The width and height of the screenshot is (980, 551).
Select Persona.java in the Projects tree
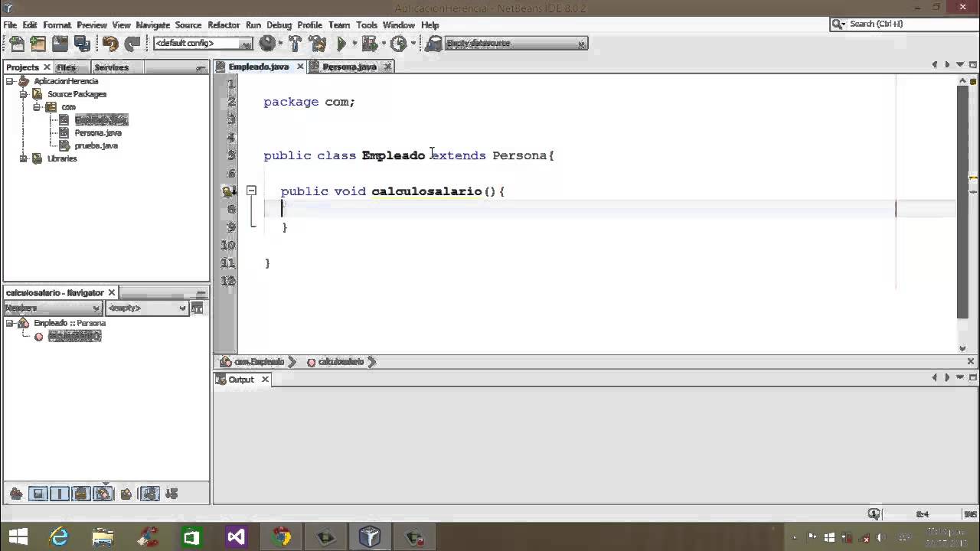98,133
